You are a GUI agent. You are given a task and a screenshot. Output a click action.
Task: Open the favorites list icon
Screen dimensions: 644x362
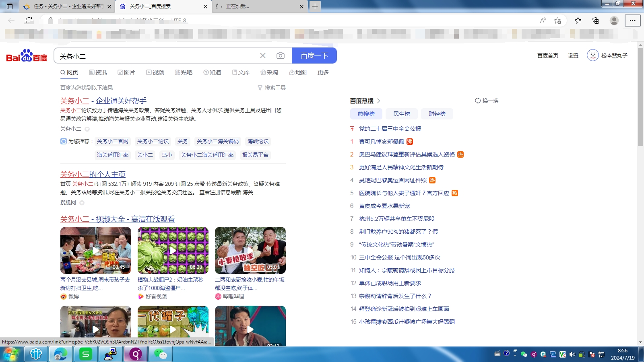(578, 21)
